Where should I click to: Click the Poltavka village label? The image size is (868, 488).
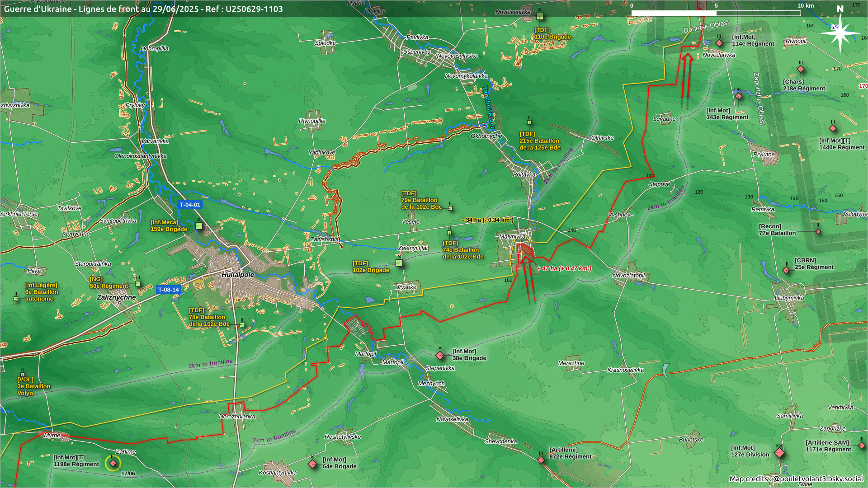click(524, 174)
